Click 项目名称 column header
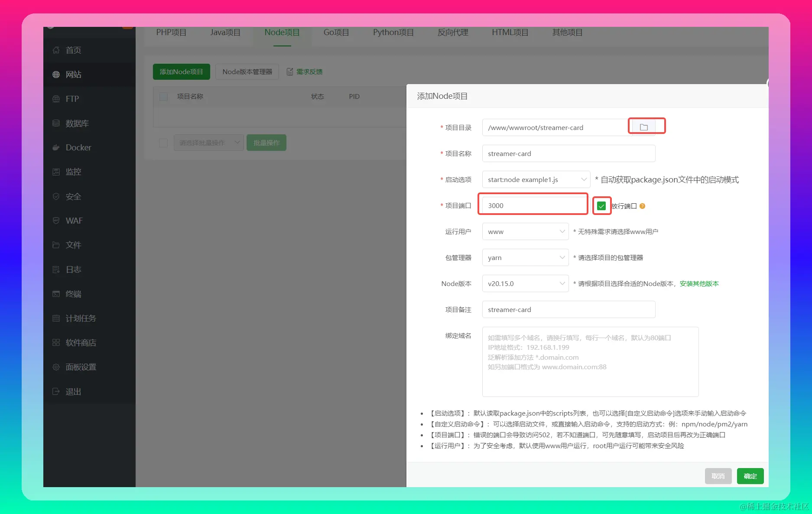The height and width of the screenshot is (514, 812). (190, 96)
